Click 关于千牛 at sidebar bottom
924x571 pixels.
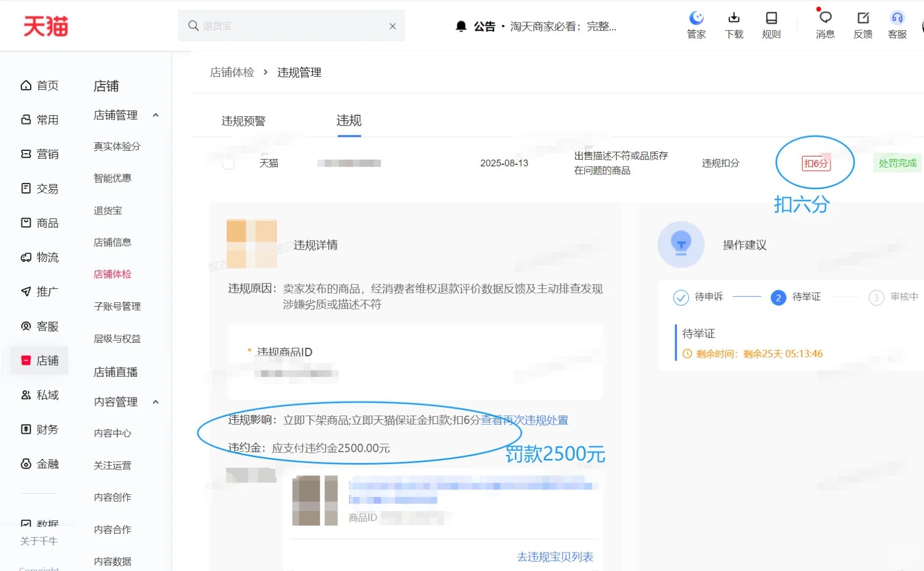point(39,541)
